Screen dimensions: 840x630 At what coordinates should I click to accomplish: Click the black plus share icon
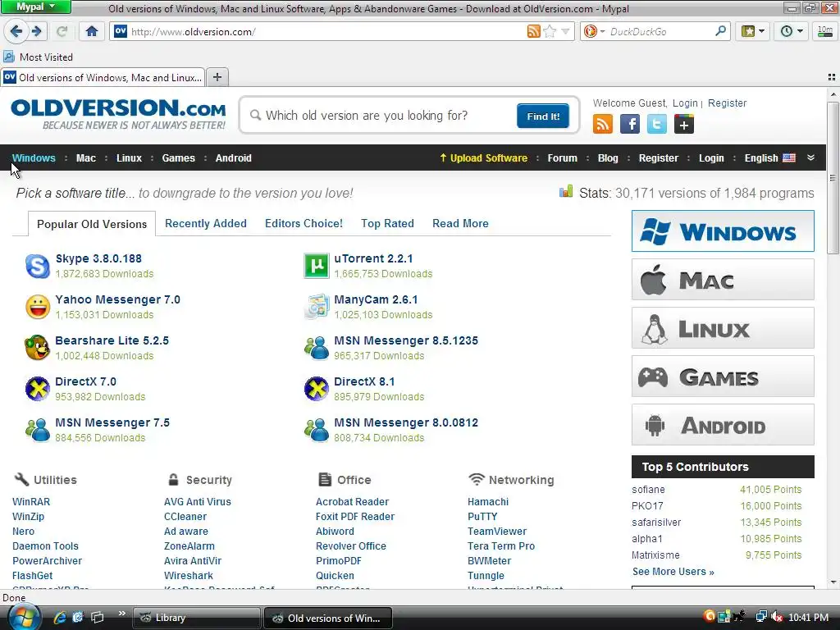click(x=683, y=125)
